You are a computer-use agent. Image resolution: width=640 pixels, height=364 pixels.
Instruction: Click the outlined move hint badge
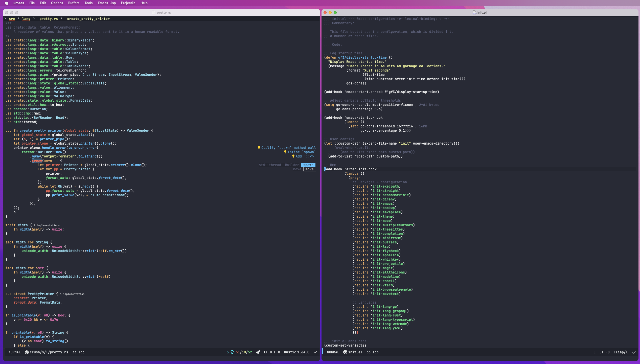pyautogui.click(x=309, y=169)
